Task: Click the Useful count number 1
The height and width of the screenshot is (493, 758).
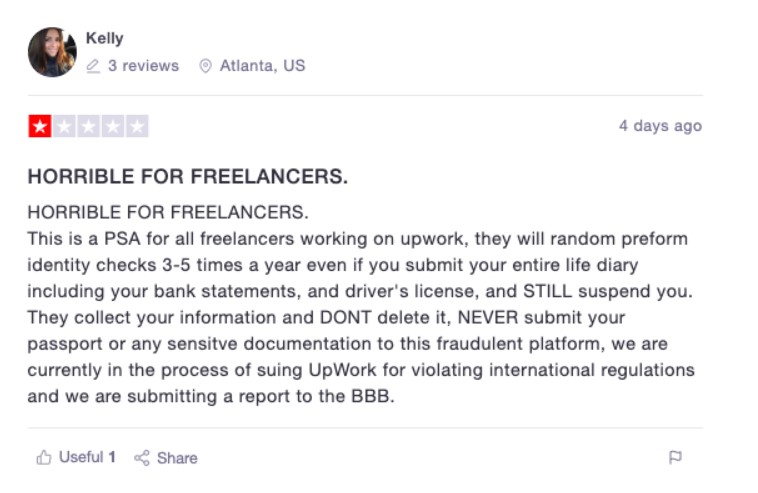Action: click(x=112, y=457)
